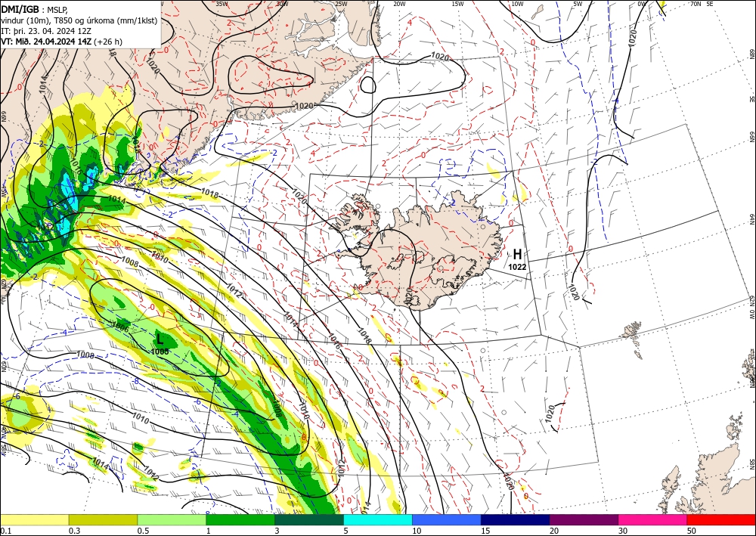Click the 20W longitude label

tap(399, 4)
